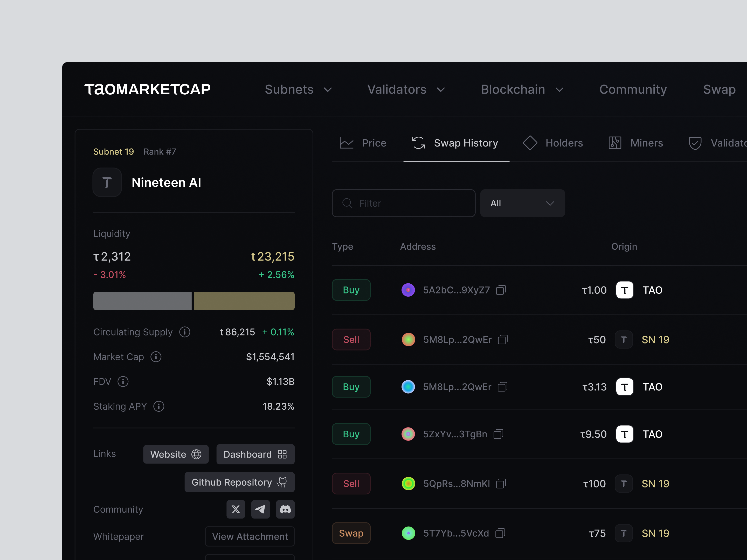This screenshot has height=560, width=747.
Task: Click the olive alpha liquidity bar segment
Action: click(244, 301)
